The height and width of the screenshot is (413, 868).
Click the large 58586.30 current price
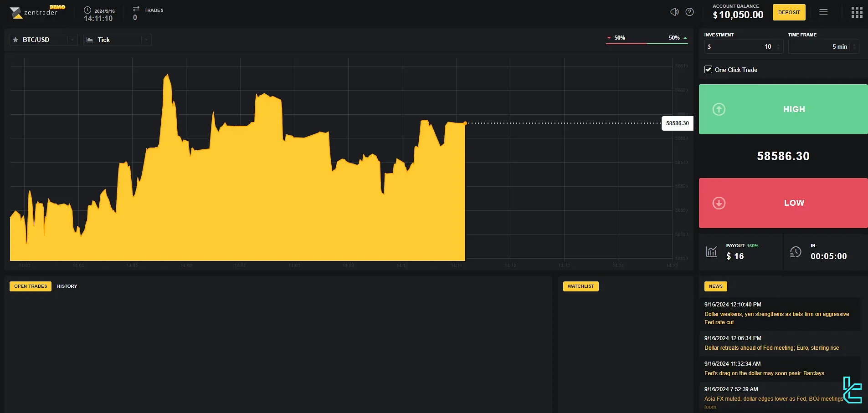tap(783, 156)
